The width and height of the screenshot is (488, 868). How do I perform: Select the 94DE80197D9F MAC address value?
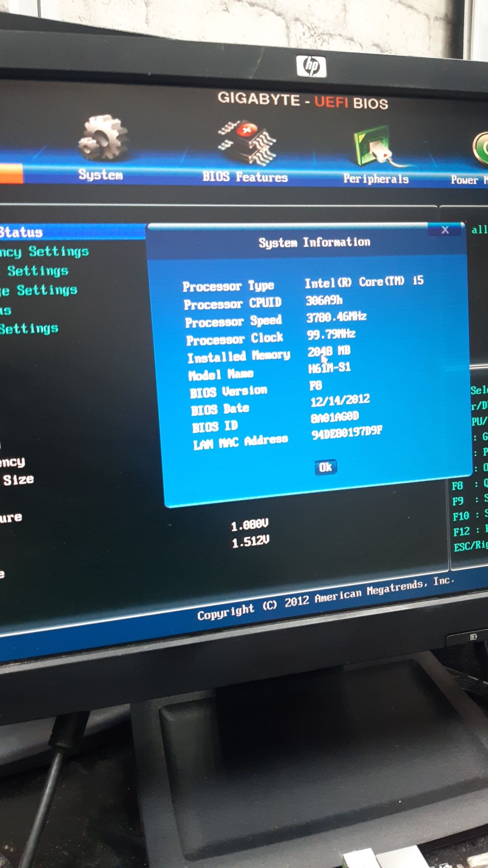(347, 433)
